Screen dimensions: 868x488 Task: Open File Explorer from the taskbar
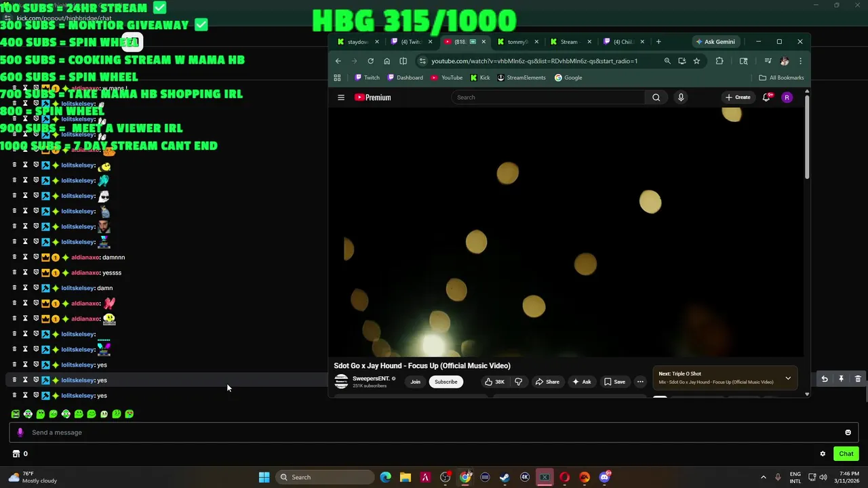[x=405, y=477]
